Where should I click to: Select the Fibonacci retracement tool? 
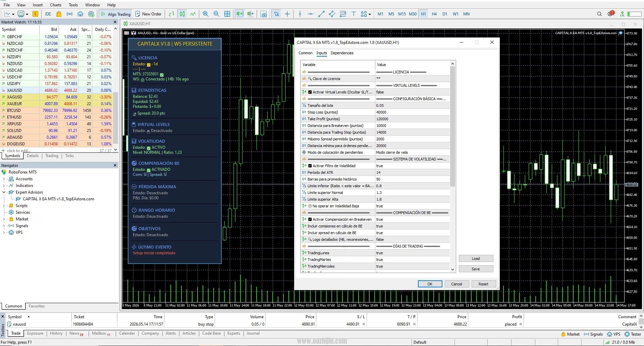pos(343,14)
